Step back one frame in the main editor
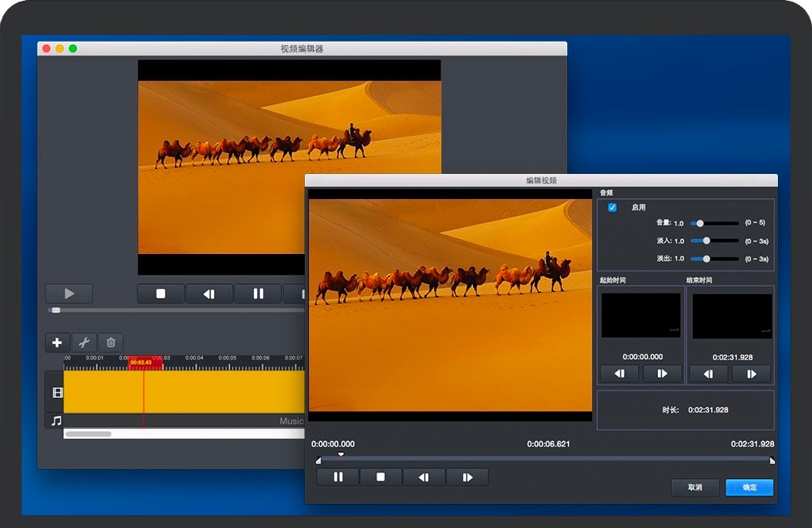 tap(209, 293)
